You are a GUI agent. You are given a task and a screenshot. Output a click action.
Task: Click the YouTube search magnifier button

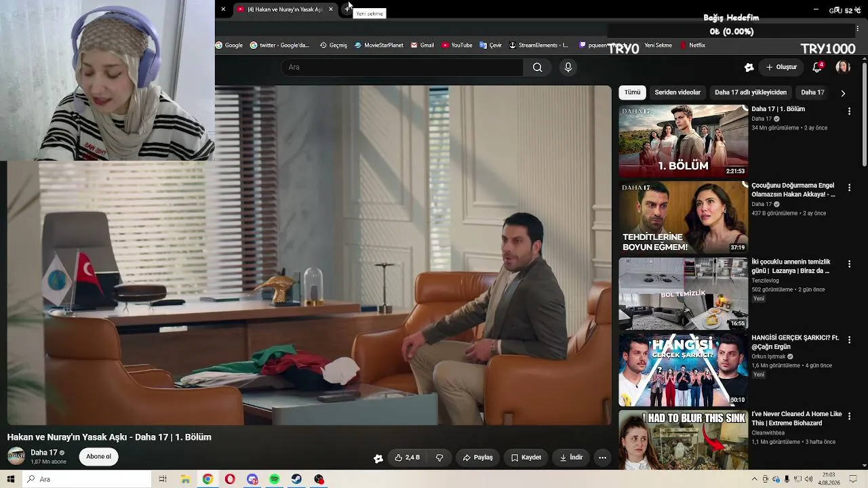coord(537,67)
